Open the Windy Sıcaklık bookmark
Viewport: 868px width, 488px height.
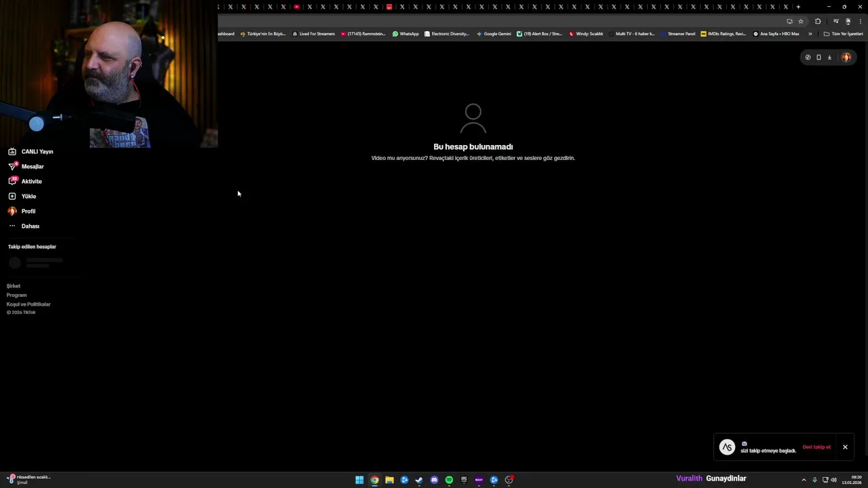tap(586, 34)
